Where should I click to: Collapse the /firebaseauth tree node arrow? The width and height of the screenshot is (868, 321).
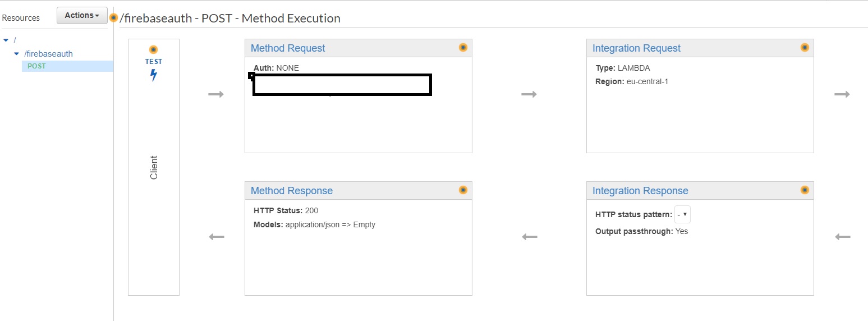17,54
